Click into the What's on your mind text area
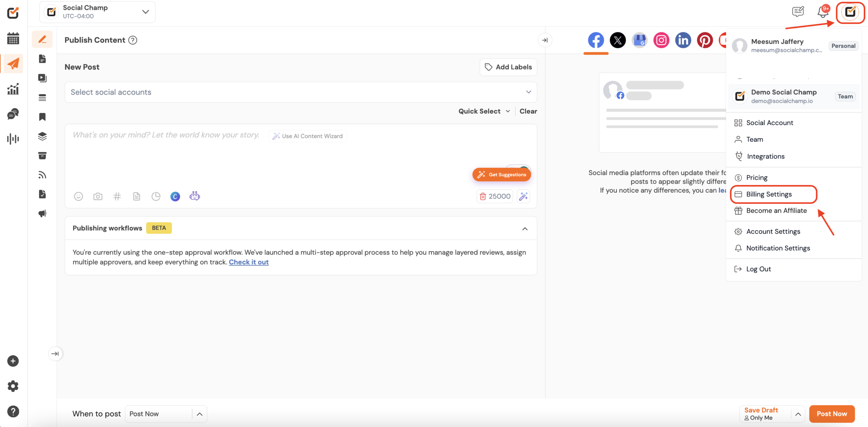Screen dimensions: 868x427 coord(237,156)
